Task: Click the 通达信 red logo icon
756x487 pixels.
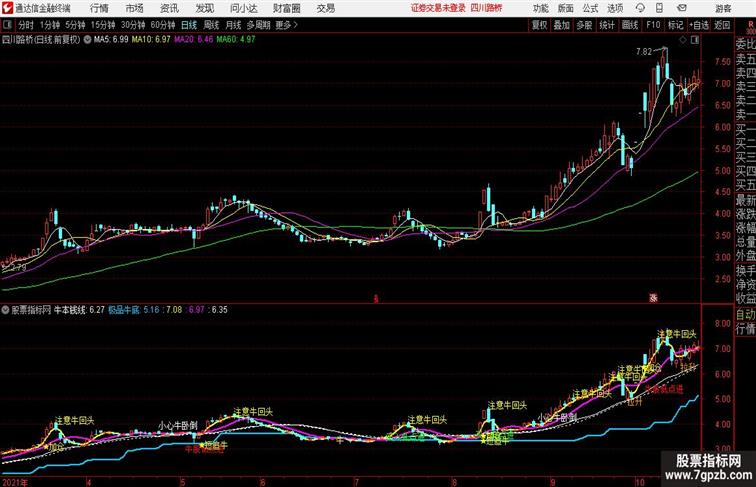Action: 7,8
